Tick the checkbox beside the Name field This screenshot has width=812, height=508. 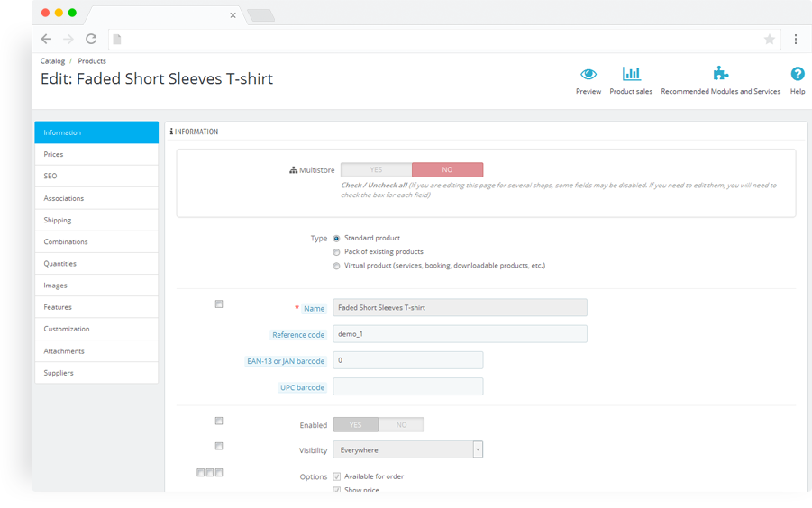[x=219, y=304]
